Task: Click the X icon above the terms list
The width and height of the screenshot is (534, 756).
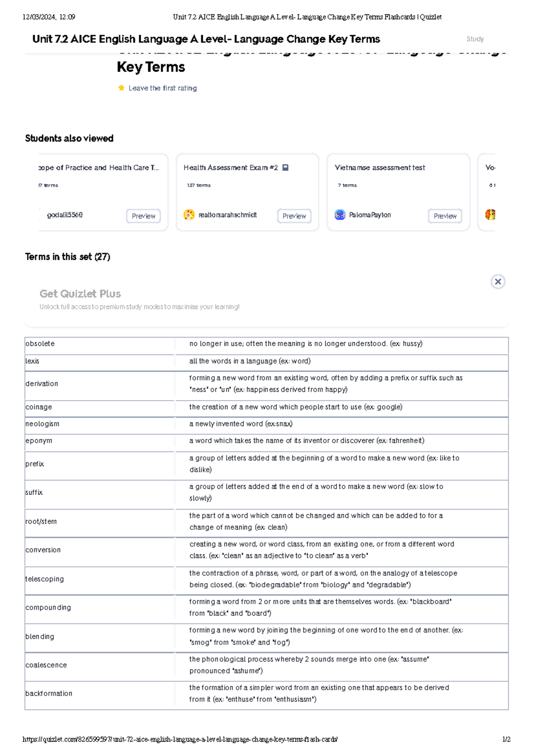Action: pyautogui.click(x=497, y=281)
